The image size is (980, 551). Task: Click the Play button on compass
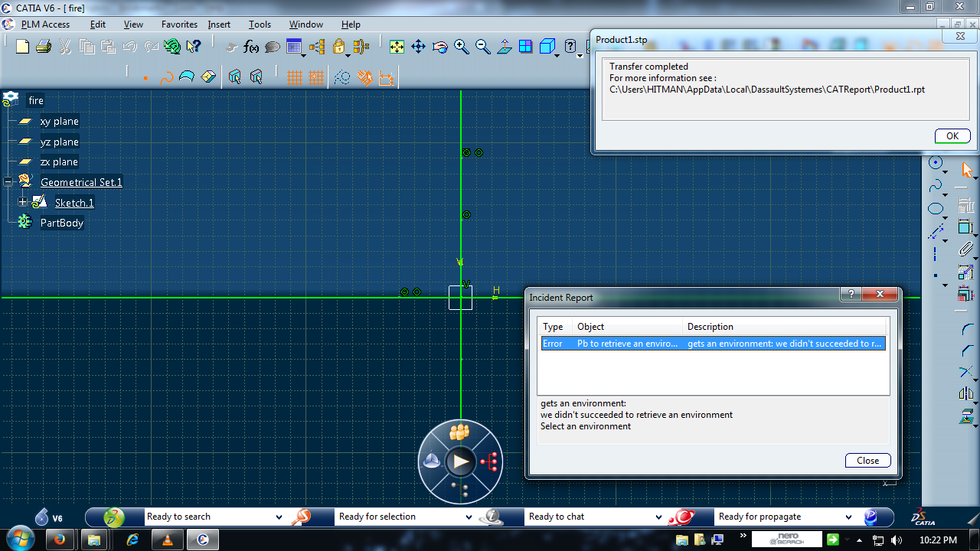[x=460, y=461]
